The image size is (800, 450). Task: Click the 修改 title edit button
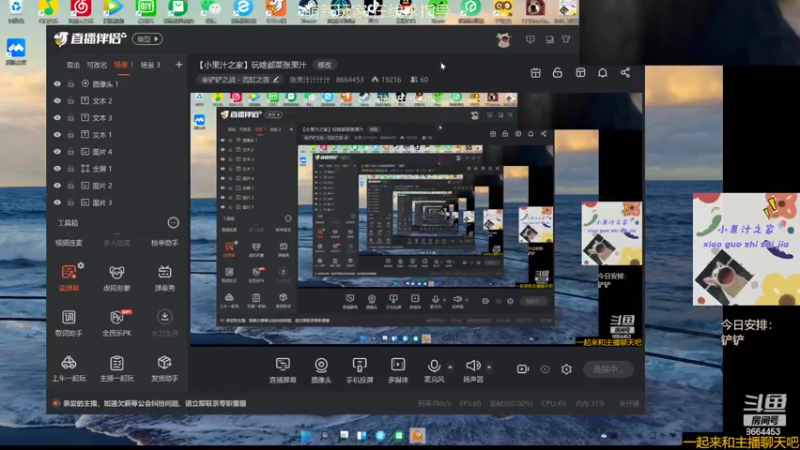point(324,65)
